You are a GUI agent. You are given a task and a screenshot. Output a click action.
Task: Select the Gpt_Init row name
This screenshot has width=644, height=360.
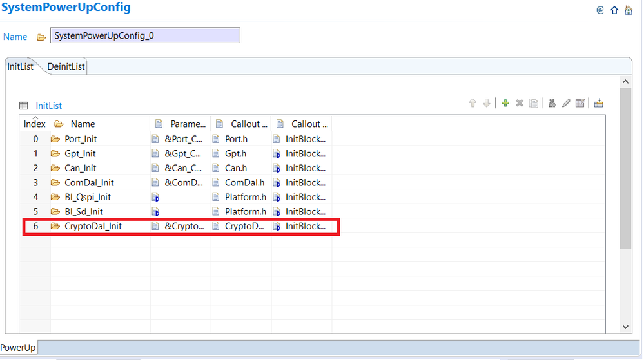click(x=80, y=154)
